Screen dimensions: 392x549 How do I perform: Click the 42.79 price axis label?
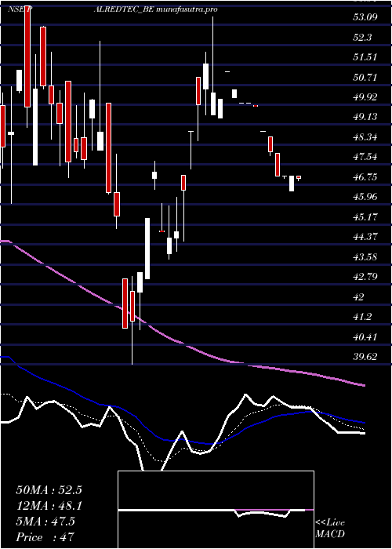(365, 277)
